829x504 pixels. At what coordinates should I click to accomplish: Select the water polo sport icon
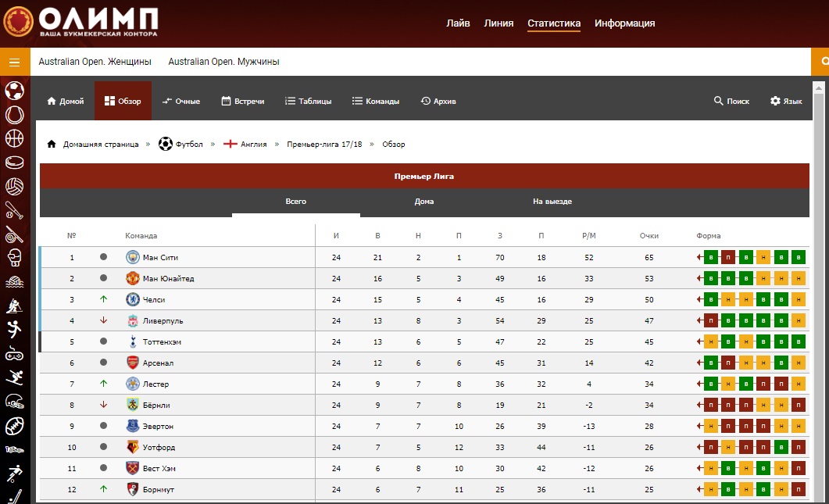point(14,282)
